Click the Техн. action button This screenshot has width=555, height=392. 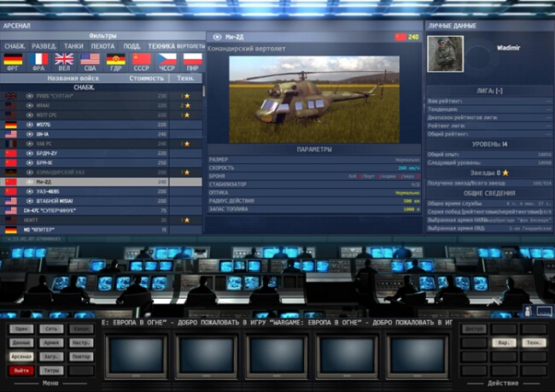tap(534, 342)
